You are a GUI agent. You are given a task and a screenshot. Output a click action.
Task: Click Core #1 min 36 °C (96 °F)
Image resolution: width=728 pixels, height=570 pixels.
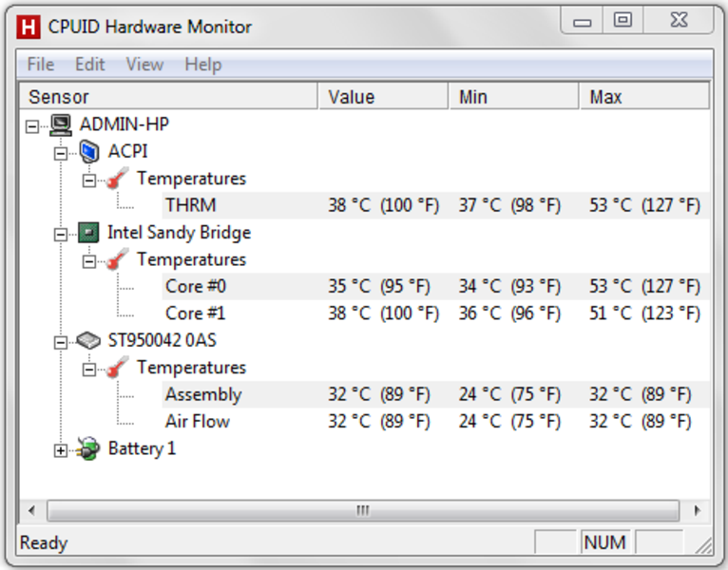[509, 313]
